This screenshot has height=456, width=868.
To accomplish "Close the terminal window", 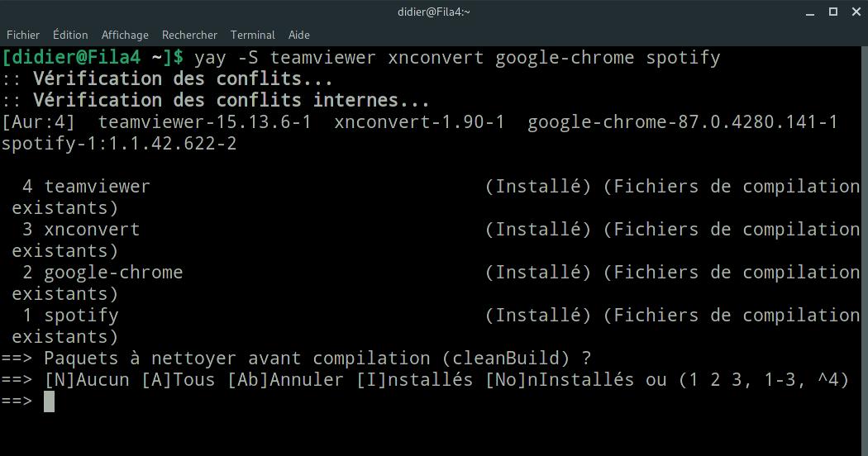I will pyautogui.click(x=856, y=12).
